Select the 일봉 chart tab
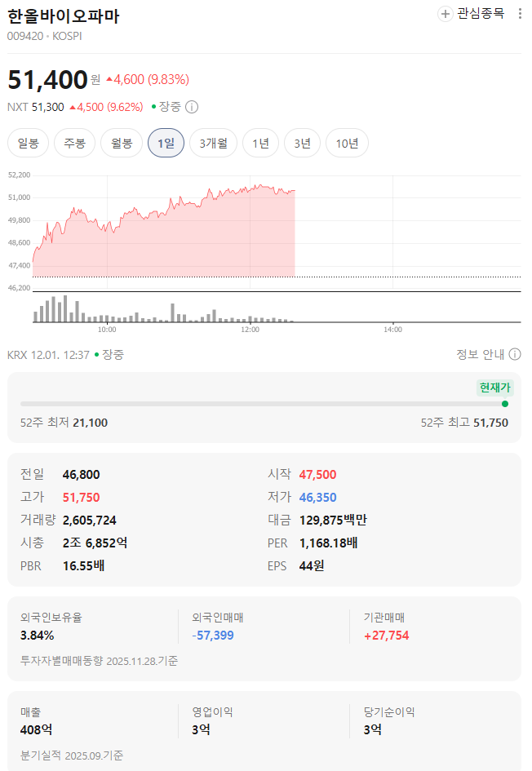The height and width of the screenshot is (771, 532). tap(28, 143)
